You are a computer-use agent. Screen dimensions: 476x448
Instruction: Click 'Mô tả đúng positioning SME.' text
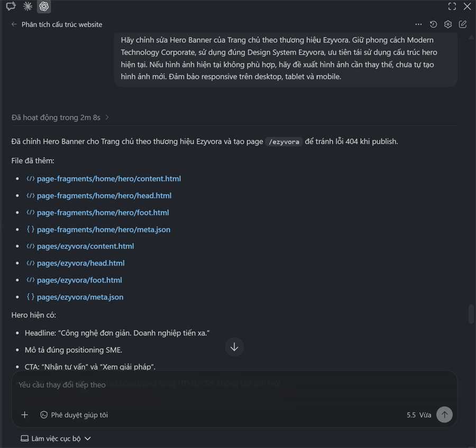point(74,350)
